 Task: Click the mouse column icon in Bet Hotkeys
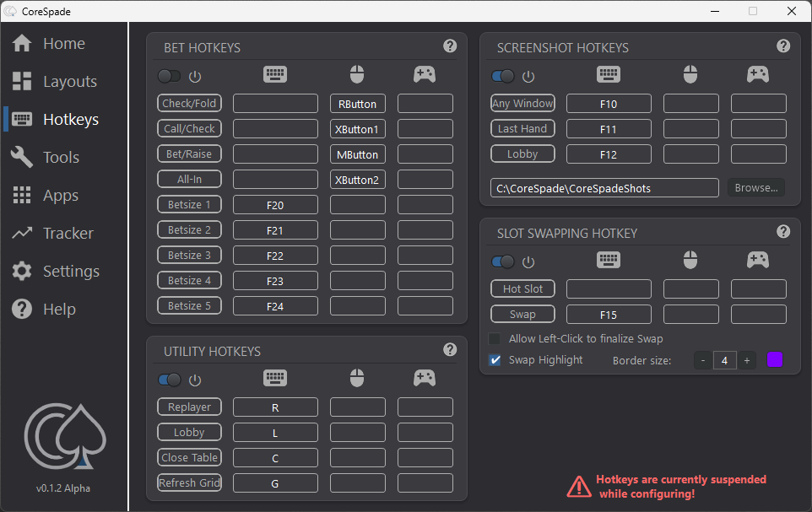point(357,74)
